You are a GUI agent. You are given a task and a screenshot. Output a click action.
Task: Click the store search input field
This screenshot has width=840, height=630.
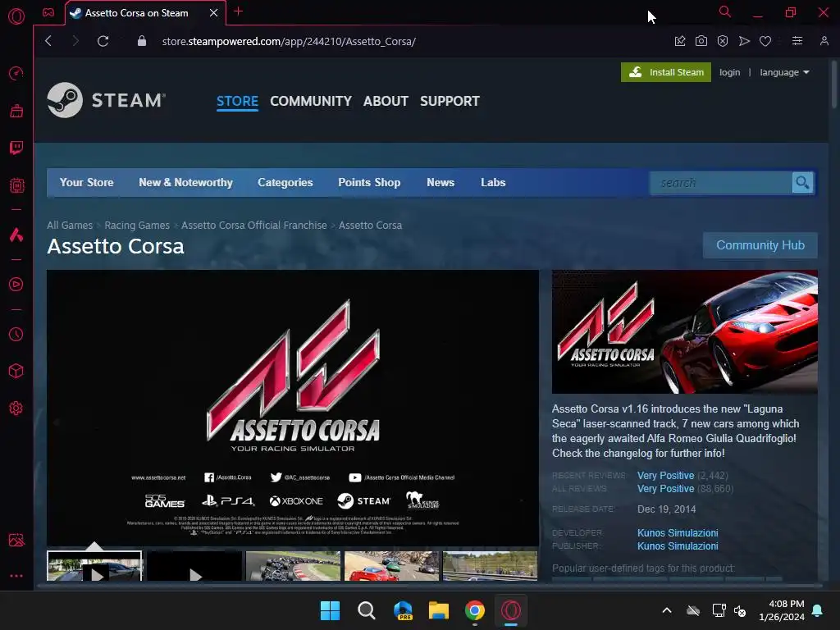pyautogui.click(x=721, y=183)
